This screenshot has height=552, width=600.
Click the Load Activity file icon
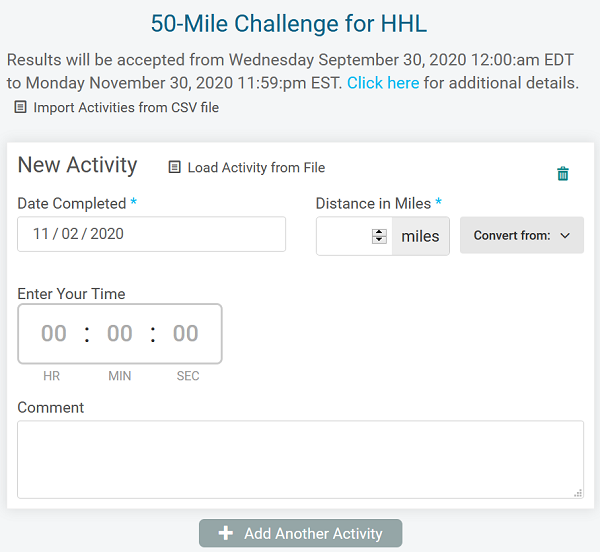point(174,167)
